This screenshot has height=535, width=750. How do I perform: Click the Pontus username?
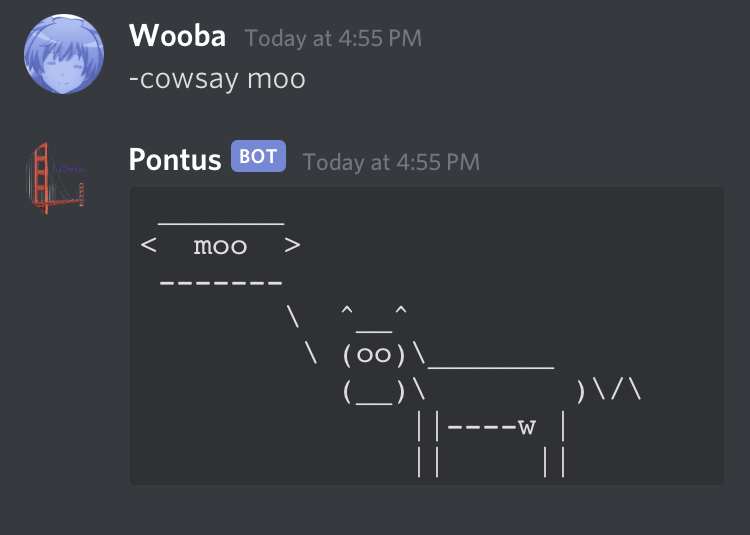(x=175, y=159)
